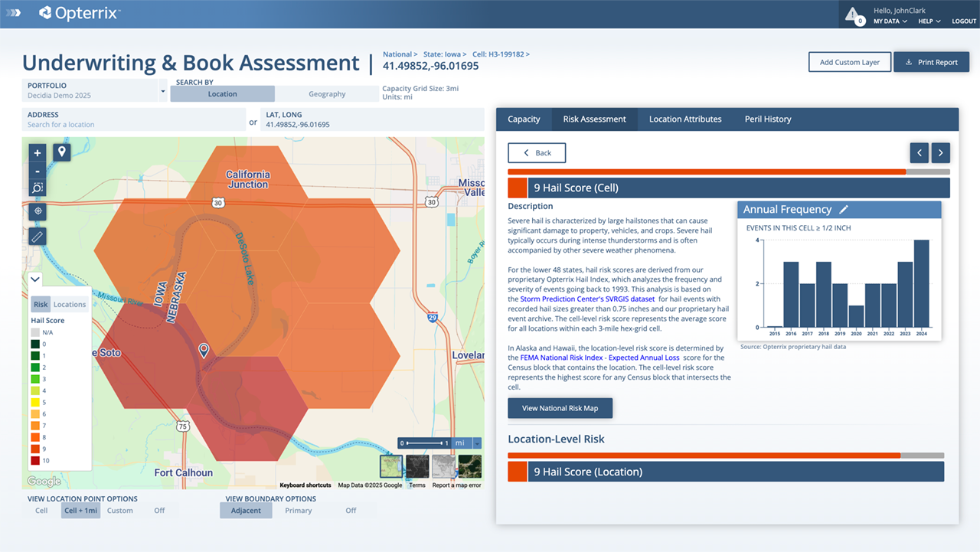
Task: Switch boundary options to Primary
Action: pos(298,510)
